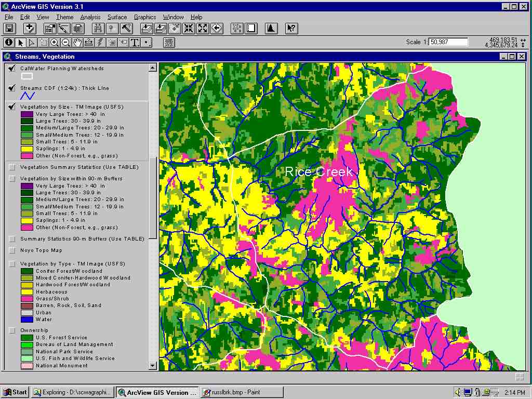Open the Window menu
The width and height of the screenshot is (532, 399).
pos(173,17)
